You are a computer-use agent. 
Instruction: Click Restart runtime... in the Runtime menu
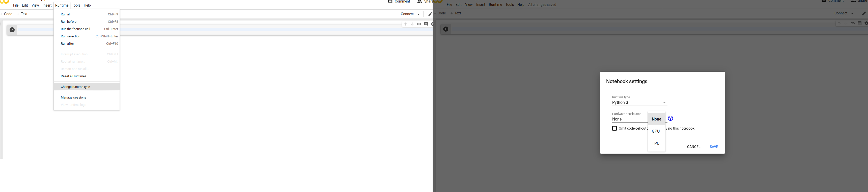(87, 62)
